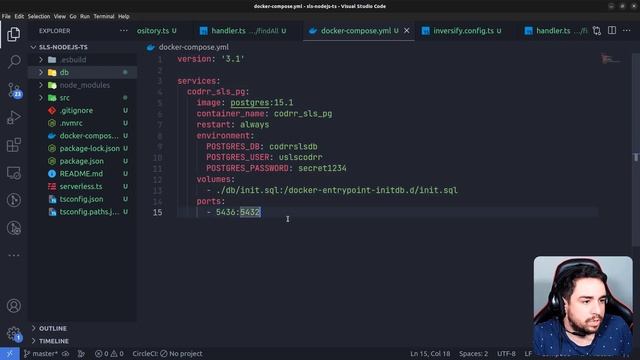Open the File menu

pos(6,16)
